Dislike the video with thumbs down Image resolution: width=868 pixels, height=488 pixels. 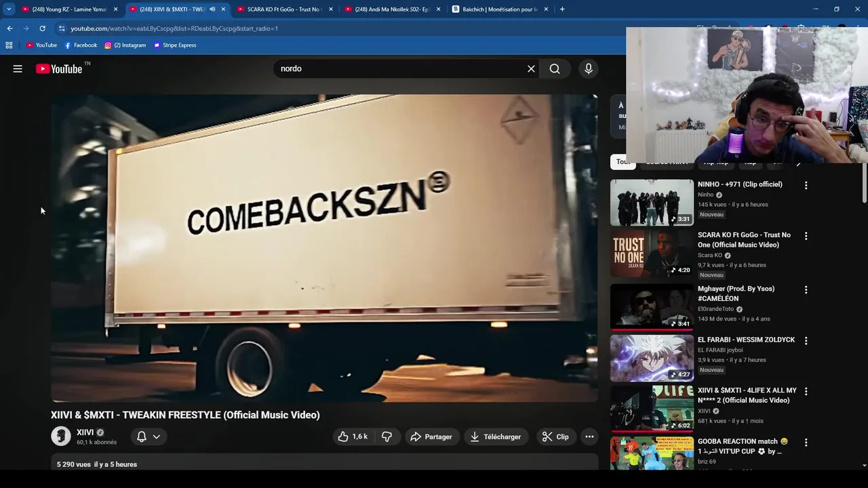[x=387, y=437]
